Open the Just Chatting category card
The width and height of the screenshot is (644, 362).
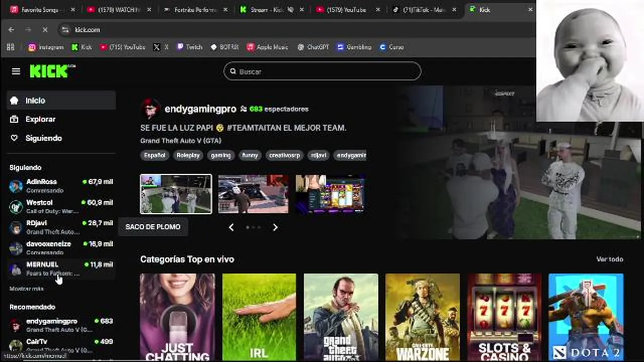177,317
